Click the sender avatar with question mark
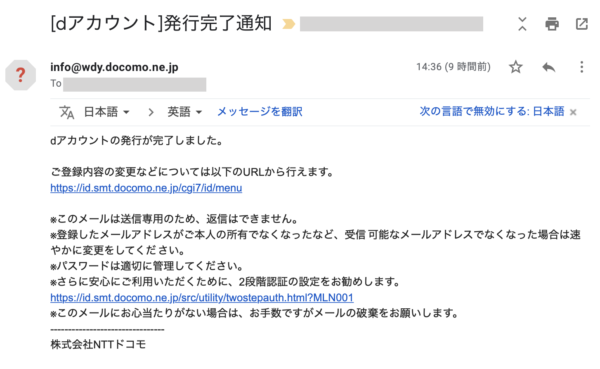This screenshot has height=369, width=600. point(21,75)
